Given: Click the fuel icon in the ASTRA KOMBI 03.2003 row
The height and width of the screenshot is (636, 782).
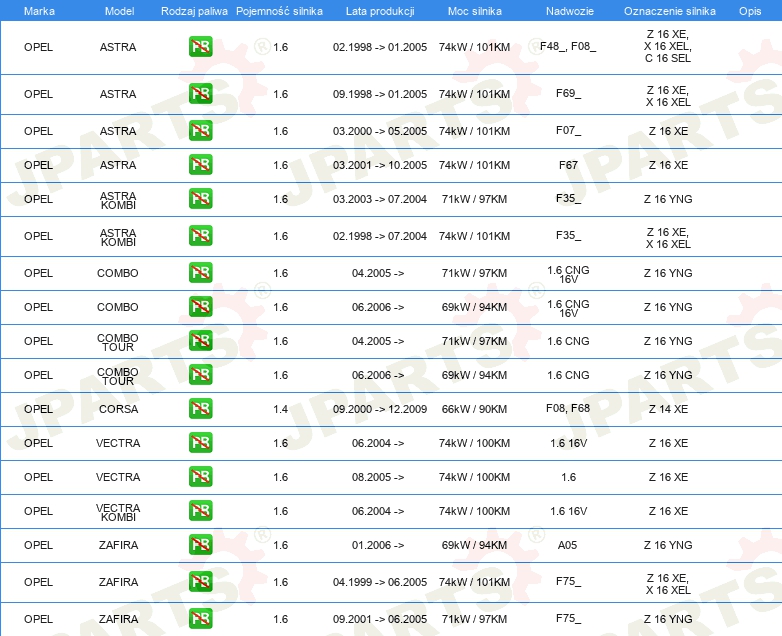Looking at the screenshot, I should (200, 199).
